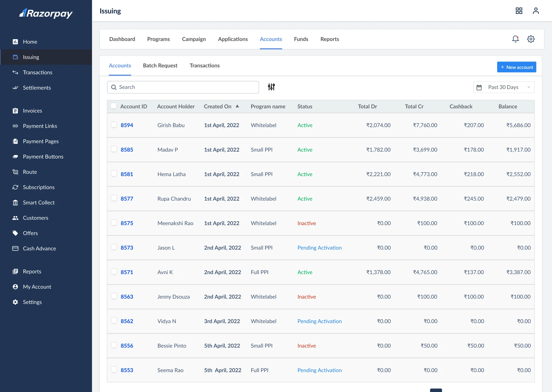Open the Campaign tab
This screenshot has width=552, height=392.
coord(194,39)
